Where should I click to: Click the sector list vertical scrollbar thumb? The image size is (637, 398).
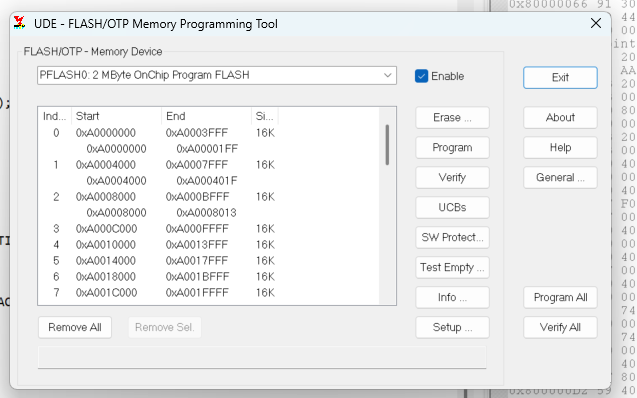tap(387, 145)
